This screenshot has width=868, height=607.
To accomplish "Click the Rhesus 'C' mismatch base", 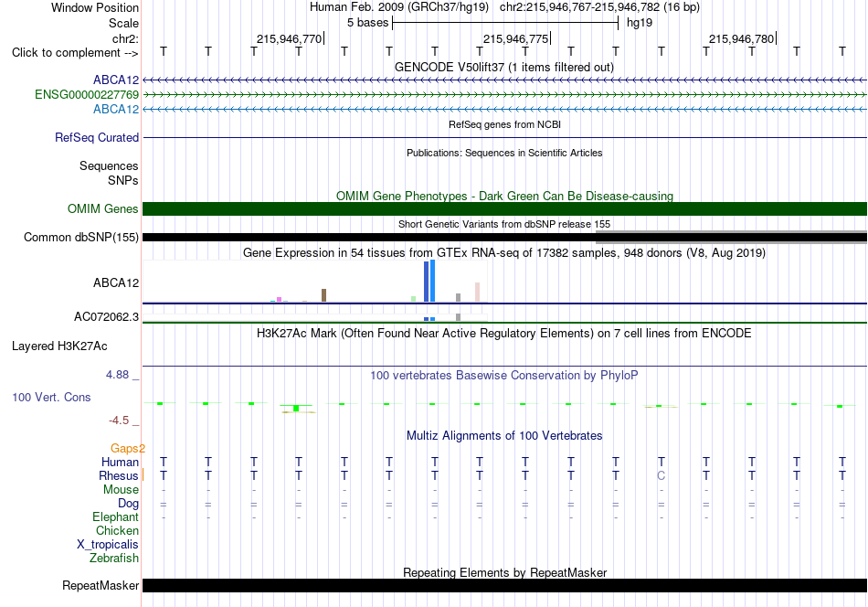I will (661, 475).
